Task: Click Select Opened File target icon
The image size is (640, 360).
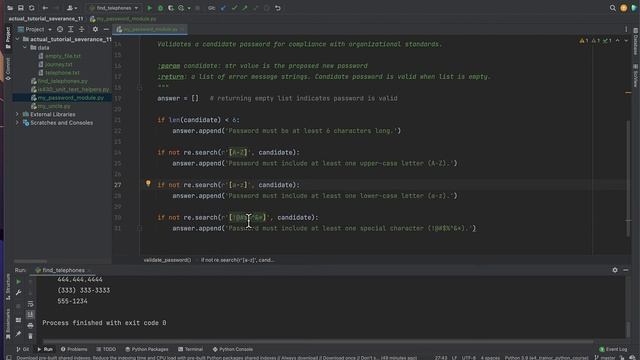Action: pyautogui.click(x=60, y=29)
